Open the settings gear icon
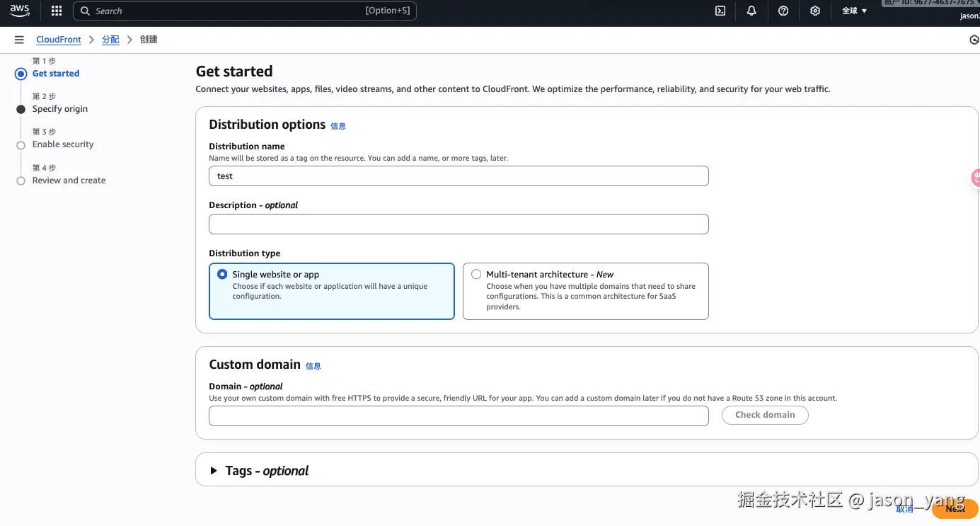The image size is (980, 526). coord(815,11)
